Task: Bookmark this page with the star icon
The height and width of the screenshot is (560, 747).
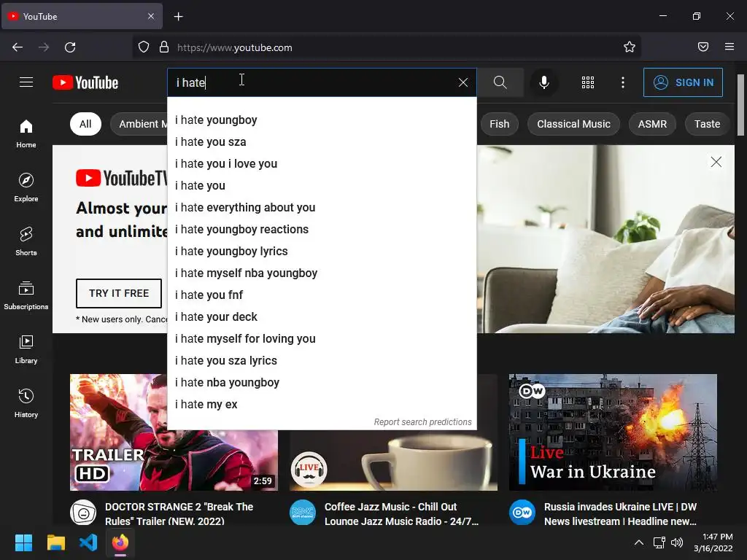Action: click(x=630, y=47)
